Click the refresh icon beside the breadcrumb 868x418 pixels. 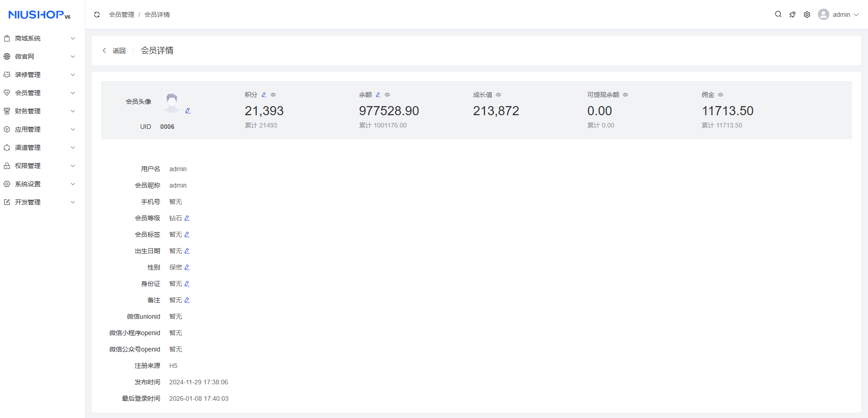click(x=97, y=15)
